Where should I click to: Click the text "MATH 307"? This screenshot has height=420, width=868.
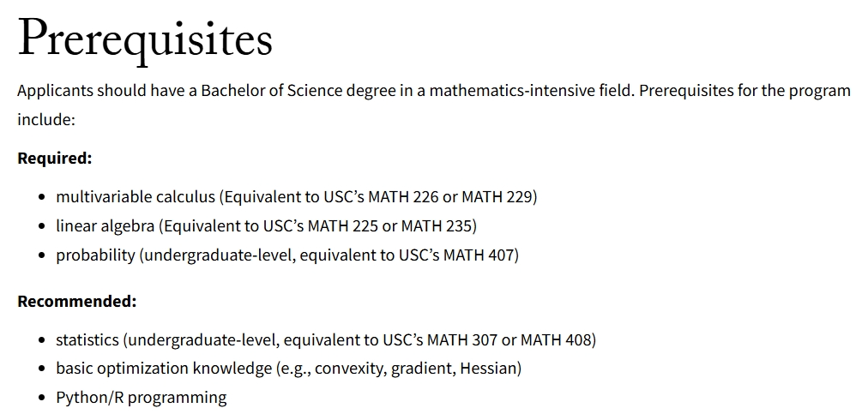coord(462,339)
